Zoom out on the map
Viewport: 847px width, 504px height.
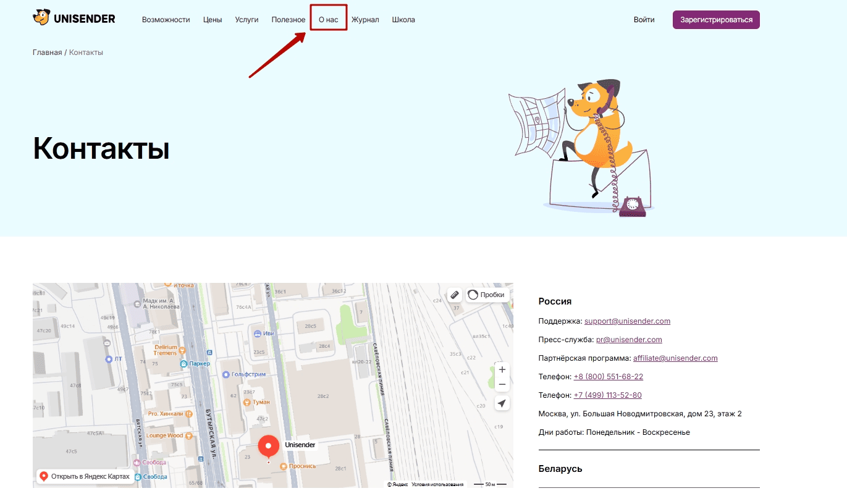coord(502,384)
